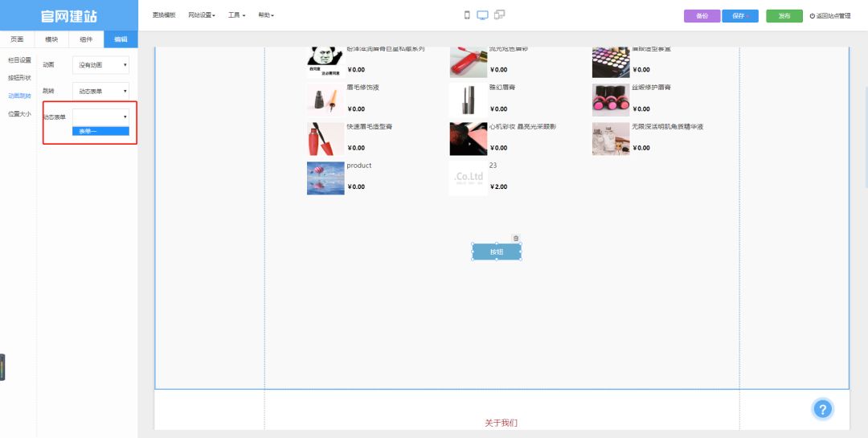Click the green 发布 button
The height and width of the screenshot is (438, 868).
pyautogui.click(x=784, y=16)
